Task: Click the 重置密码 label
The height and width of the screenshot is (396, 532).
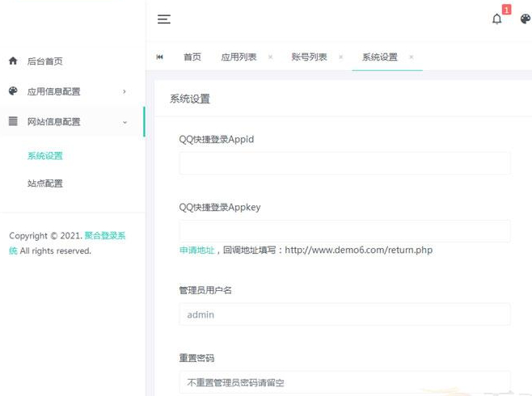Action: (196, 358)
